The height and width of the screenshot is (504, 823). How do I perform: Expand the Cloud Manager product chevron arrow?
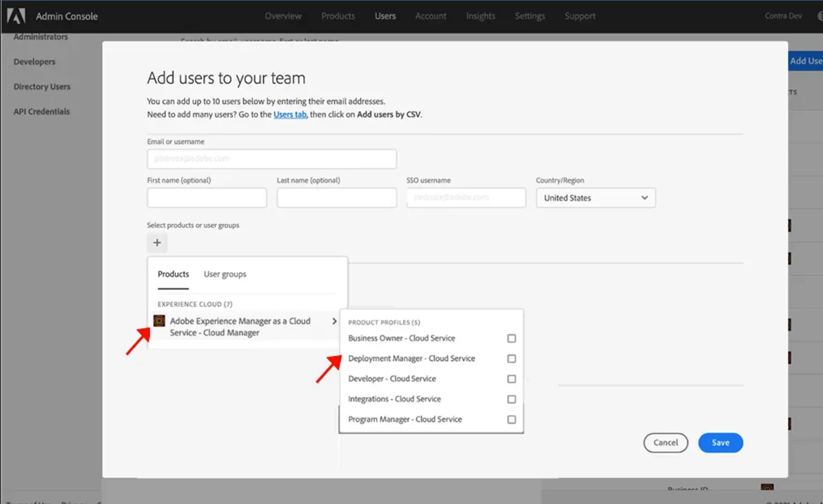click(334, 321)
